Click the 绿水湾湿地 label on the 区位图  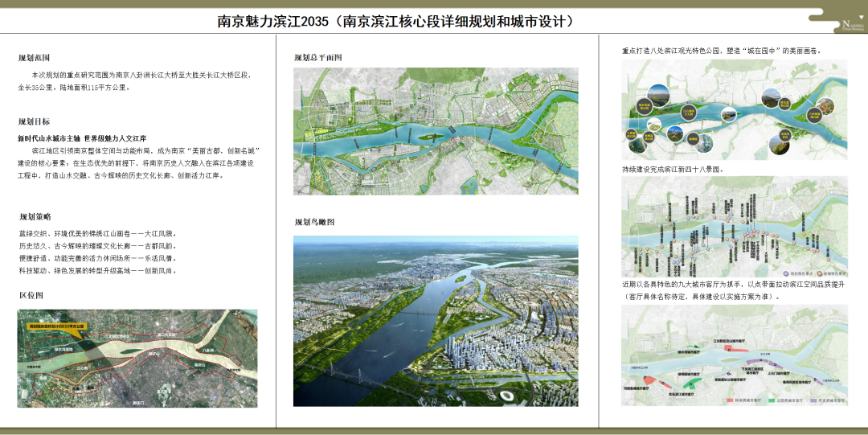pos(63,350)
